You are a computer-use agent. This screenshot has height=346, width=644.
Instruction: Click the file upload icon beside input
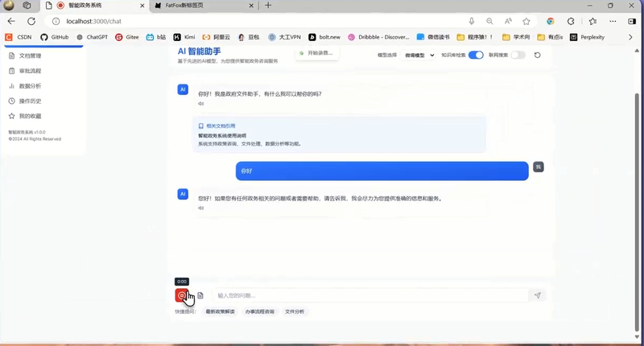(200, 295)
